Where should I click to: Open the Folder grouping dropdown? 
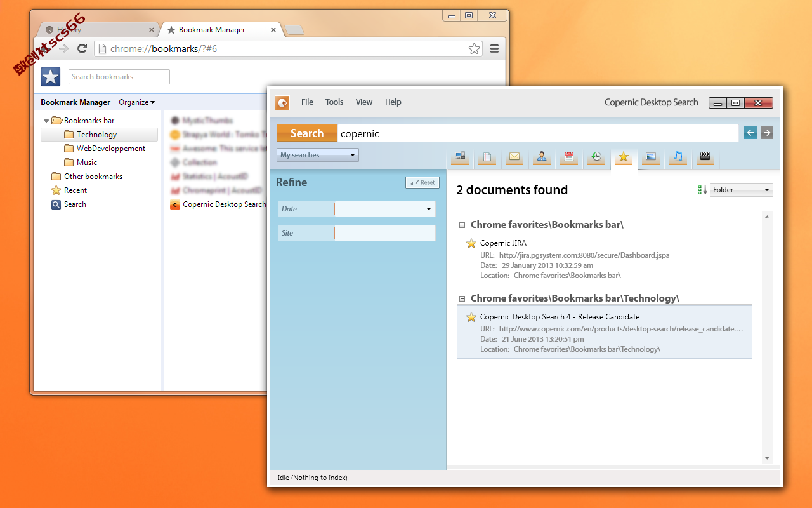(x=741, y=190)
